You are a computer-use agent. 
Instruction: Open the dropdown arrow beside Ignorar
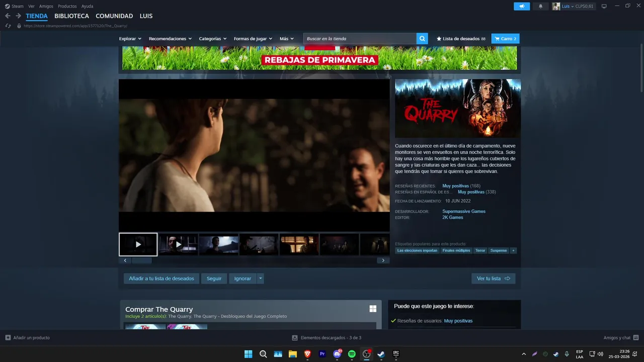[x=260, y=279]
